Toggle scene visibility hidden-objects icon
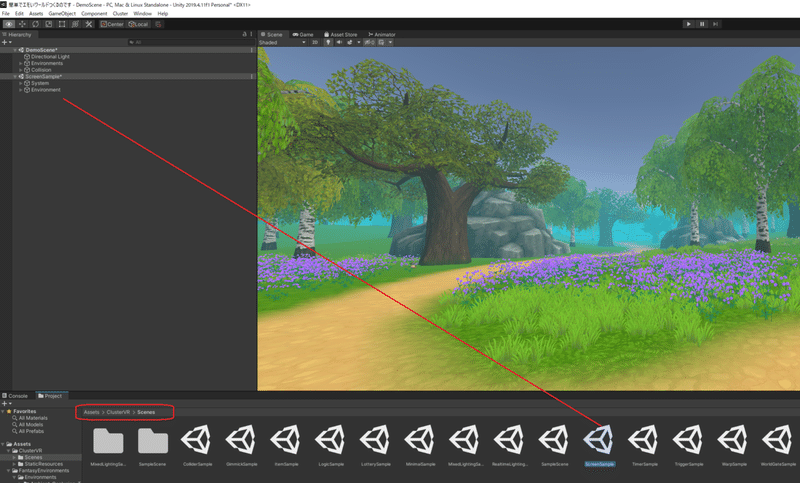This screenshot has height=483, width=800. [369, 42]
